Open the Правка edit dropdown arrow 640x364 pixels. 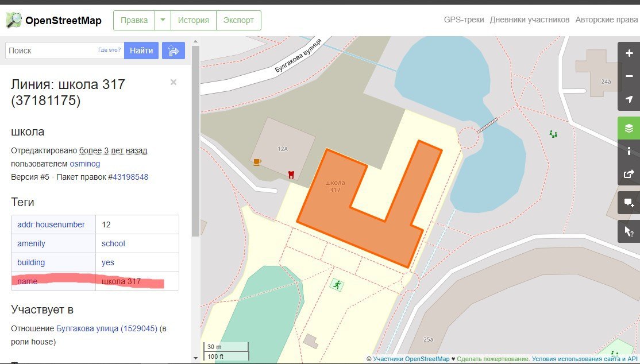(x=163, y=20)
